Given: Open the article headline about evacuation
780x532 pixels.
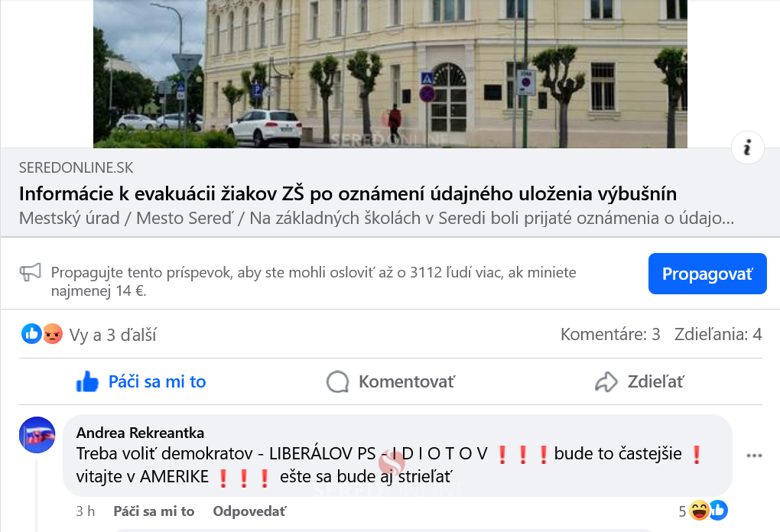Looking at the screenshot, I should click(x=348, y=193).
